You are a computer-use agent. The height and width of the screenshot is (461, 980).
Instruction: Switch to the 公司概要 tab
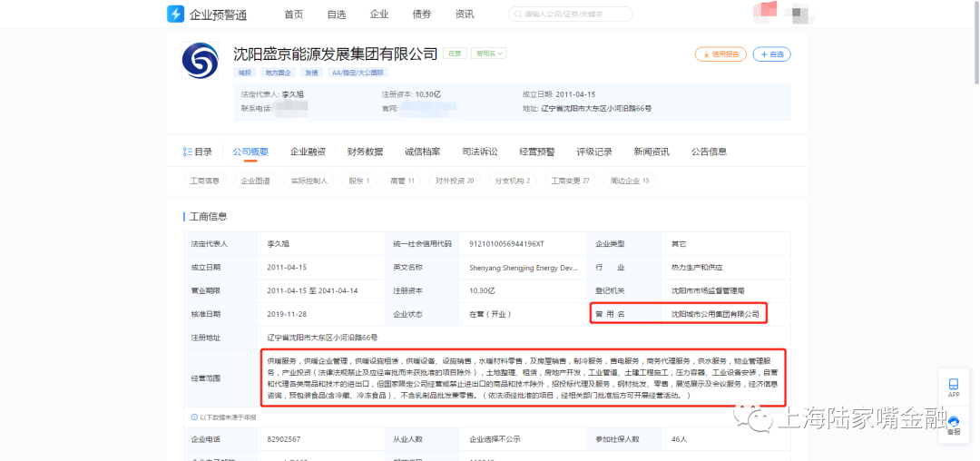(x=250, y=152)
